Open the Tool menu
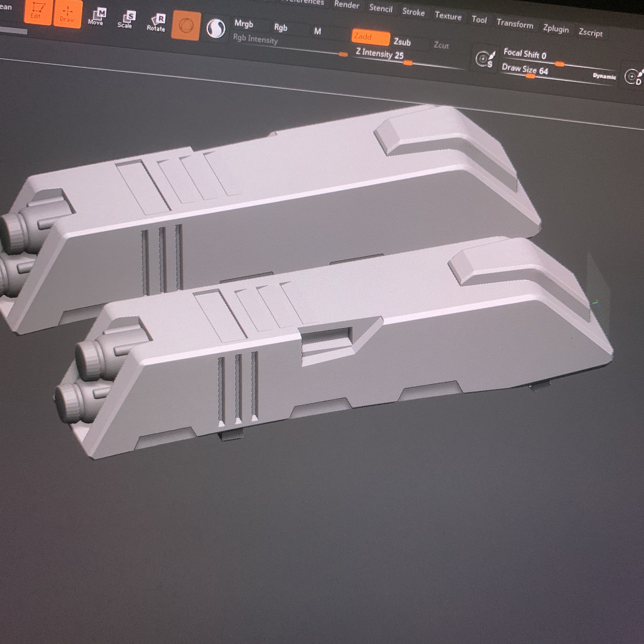 (479, 20)
